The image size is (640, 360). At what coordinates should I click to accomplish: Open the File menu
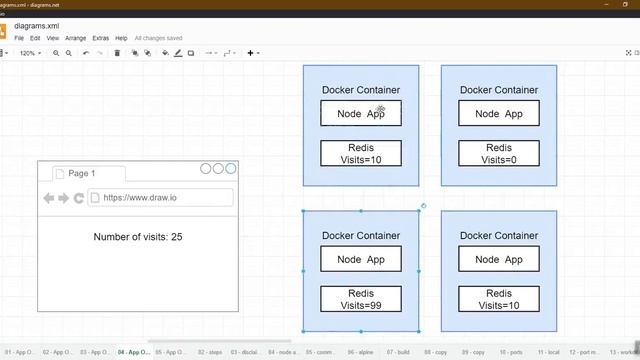click(x=19, y=38)
